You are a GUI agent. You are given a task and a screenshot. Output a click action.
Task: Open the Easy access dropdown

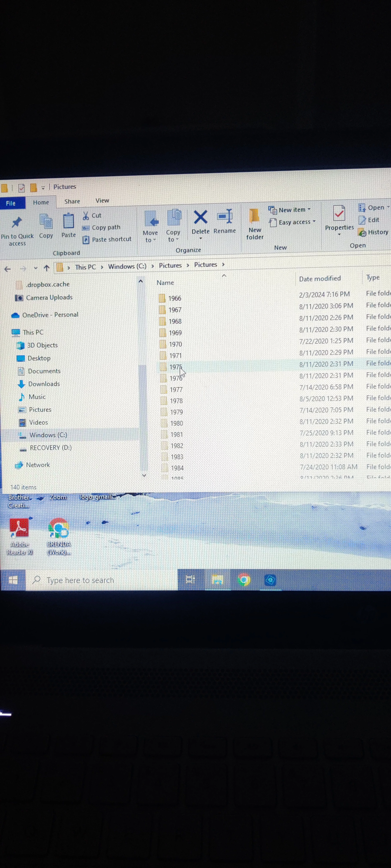coord(293,222)
